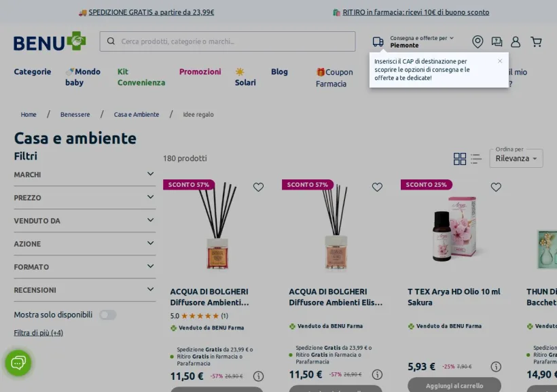Screen dimensions: 557x392
Task: Expand the VENDUTO DA filter
Action: click(x=84, y=221)
